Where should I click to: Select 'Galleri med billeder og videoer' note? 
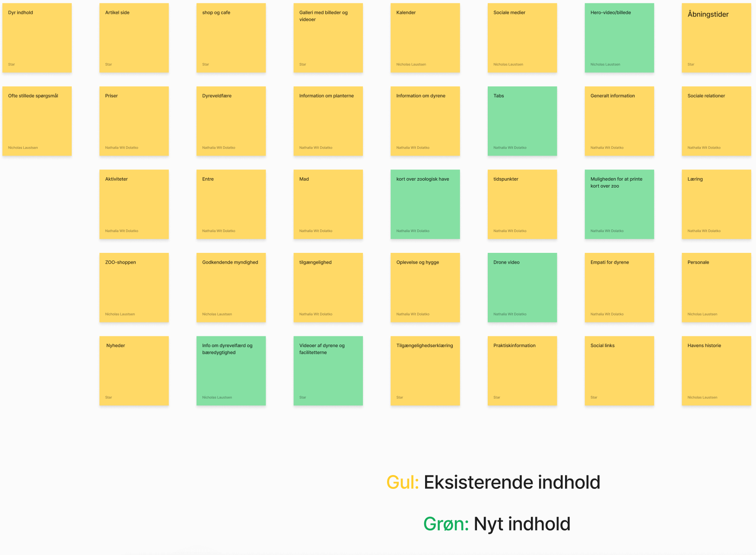tap(328, 38)
